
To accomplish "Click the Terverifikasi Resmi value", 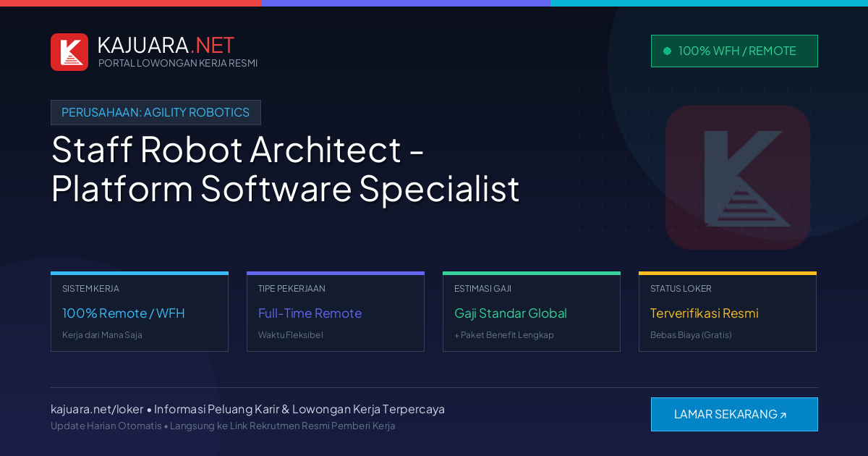I will click(705, 313).
